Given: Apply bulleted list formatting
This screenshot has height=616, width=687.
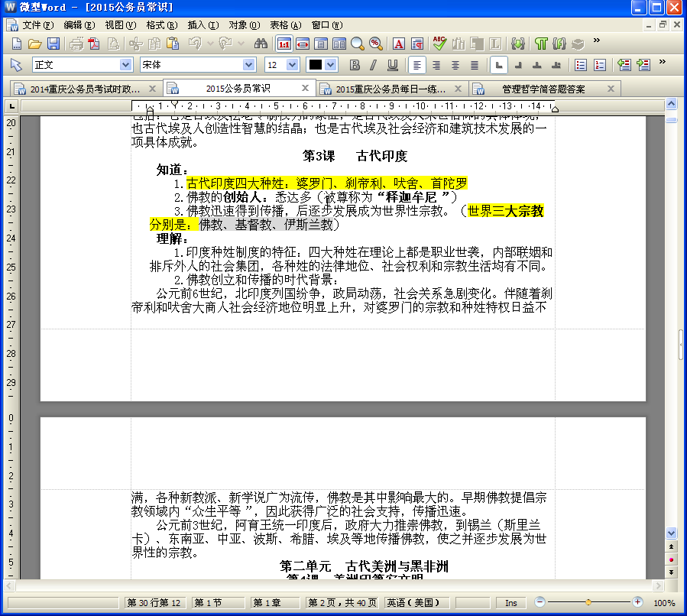Looking at the screenshot, I should 581,65.
